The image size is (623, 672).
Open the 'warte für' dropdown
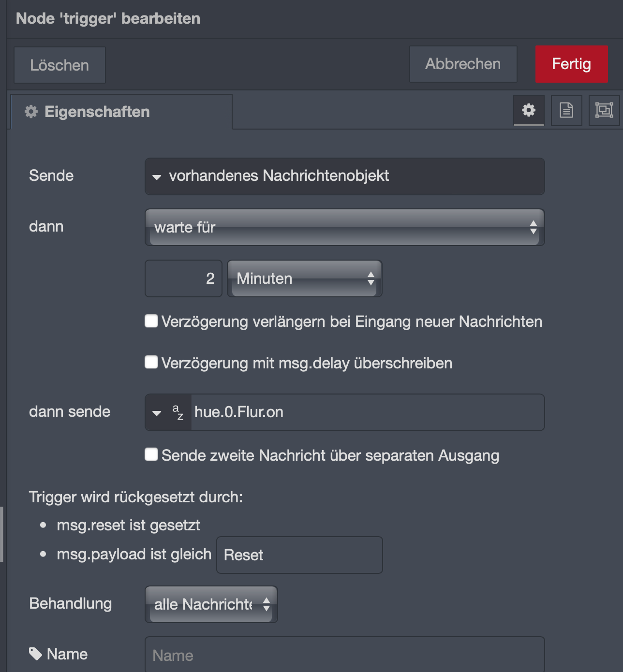pos(345,227)
